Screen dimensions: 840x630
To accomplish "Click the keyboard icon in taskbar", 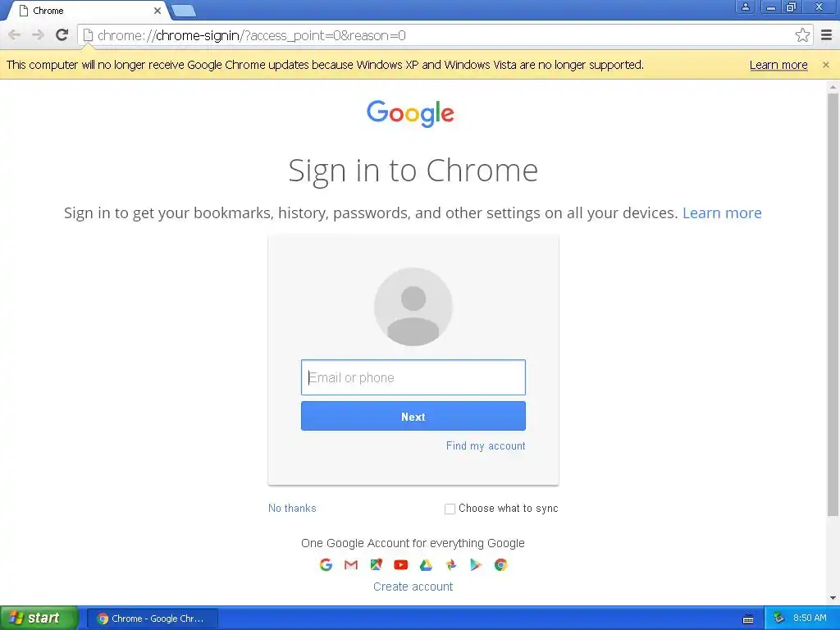I will 748,619.
